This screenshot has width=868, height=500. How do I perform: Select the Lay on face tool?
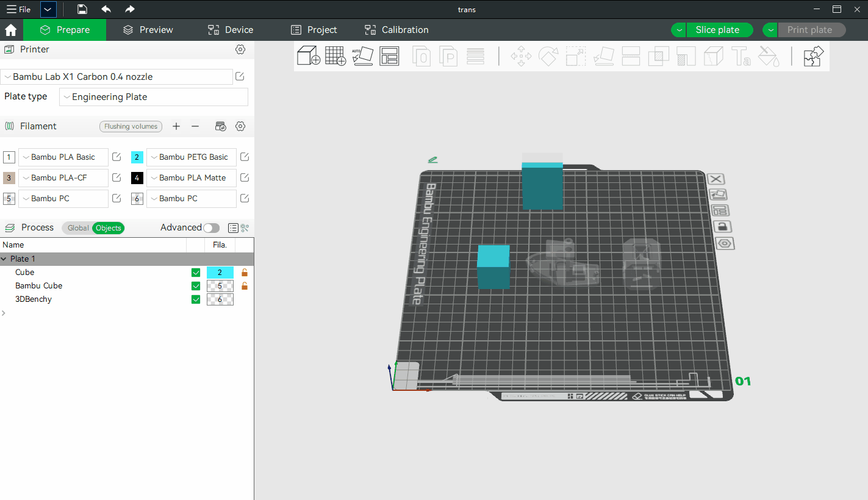tap(604, 56)
